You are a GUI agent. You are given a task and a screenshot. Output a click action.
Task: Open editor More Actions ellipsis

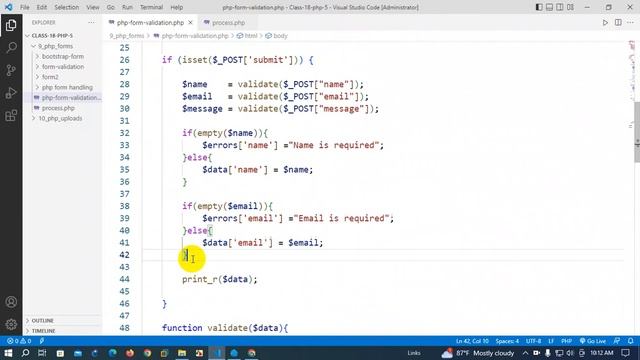point(631,22)
